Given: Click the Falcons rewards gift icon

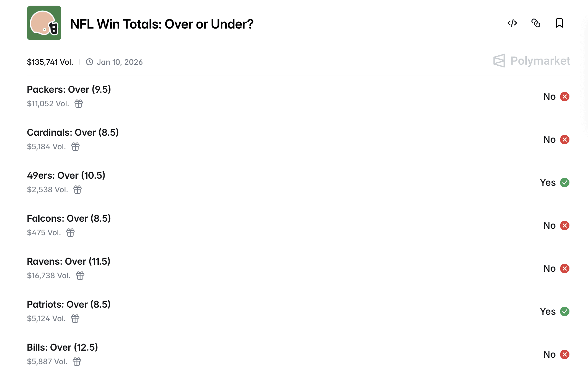Looking at the screenshot, I should pyautogui.click(x=70, y=233).
